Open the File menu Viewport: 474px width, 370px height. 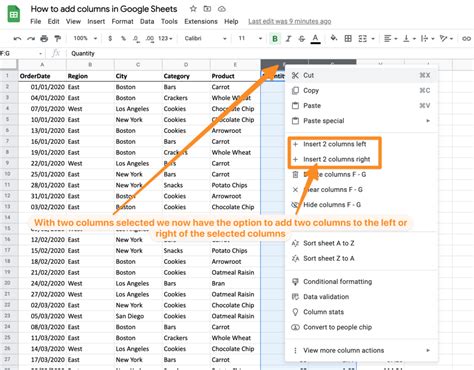(x=35, y=22)
